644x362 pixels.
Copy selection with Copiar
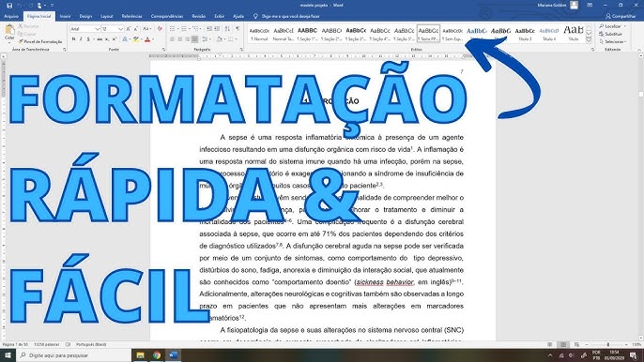pyautogui.click(x=27, y=34)
